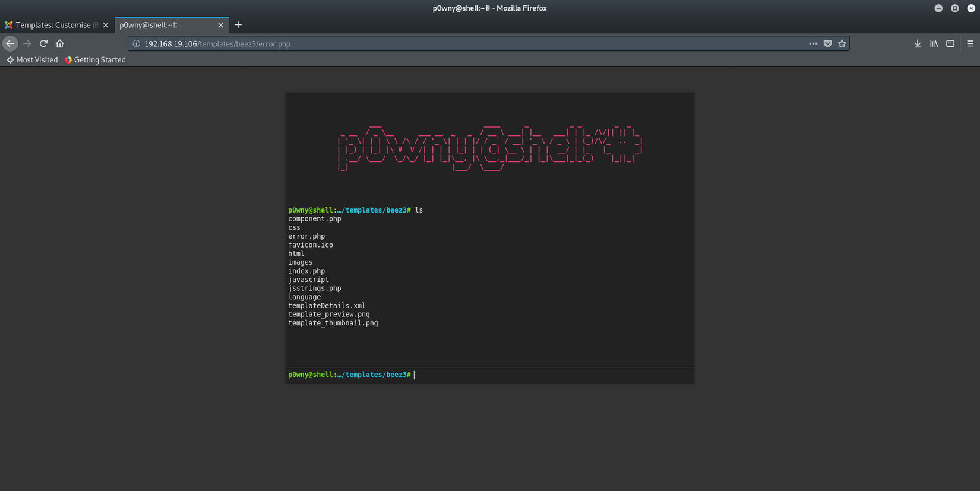The width and height of the screenshot is (980, 491).
Task: Click error.php in the ls output
Action: 306,236
